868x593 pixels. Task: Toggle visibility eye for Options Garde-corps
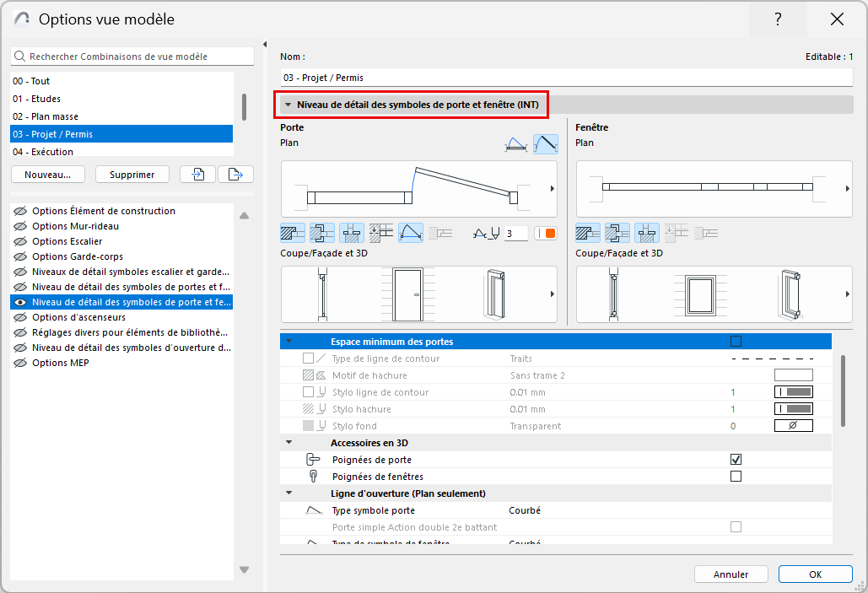coord(20,256)
